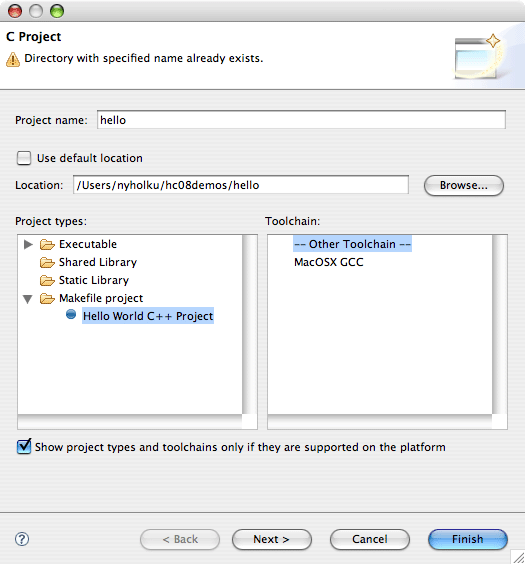Click the Makefile project folder icon

tap(47, 299)
